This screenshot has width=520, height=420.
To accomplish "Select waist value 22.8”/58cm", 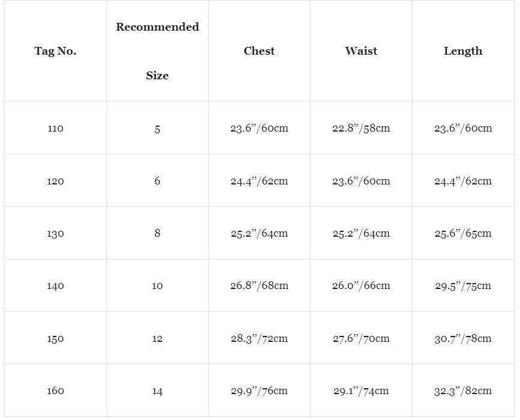I will 361,128.
